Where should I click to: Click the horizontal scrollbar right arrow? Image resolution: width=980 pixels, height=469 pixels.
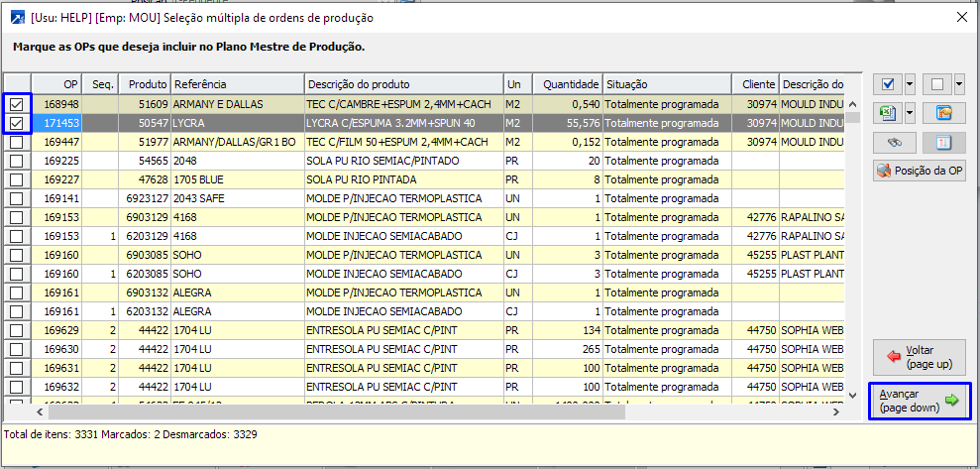pos(837,410)
